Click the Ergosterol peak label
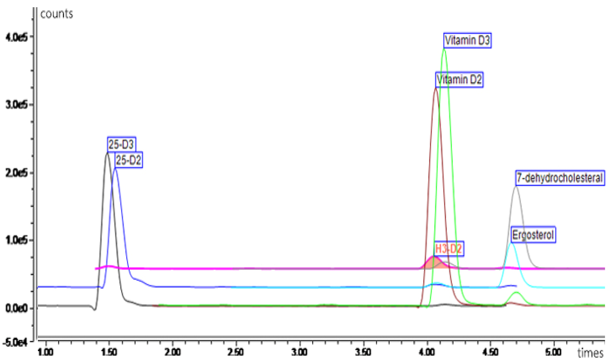 point(533,235)
